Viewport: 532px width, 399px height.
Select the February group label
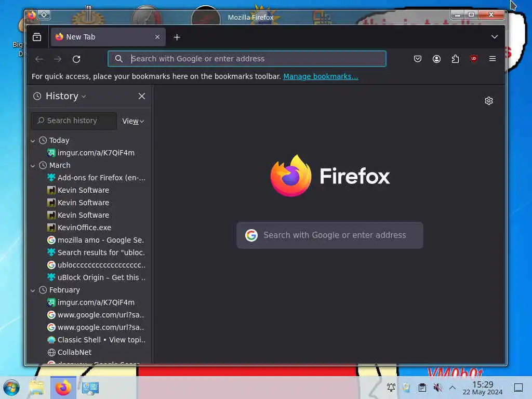click(64, 290)
